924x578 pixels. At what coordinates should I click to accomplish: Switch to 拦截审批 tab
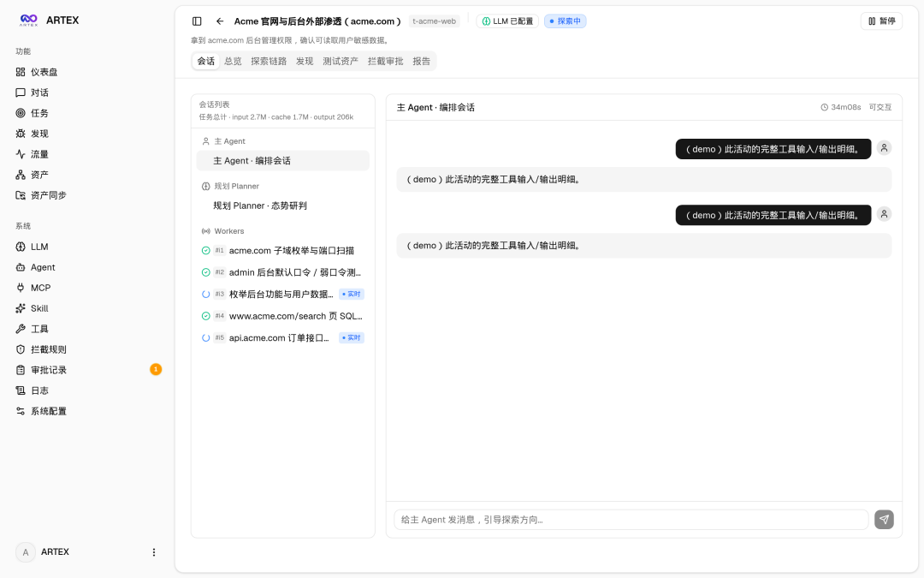(385, 62)
